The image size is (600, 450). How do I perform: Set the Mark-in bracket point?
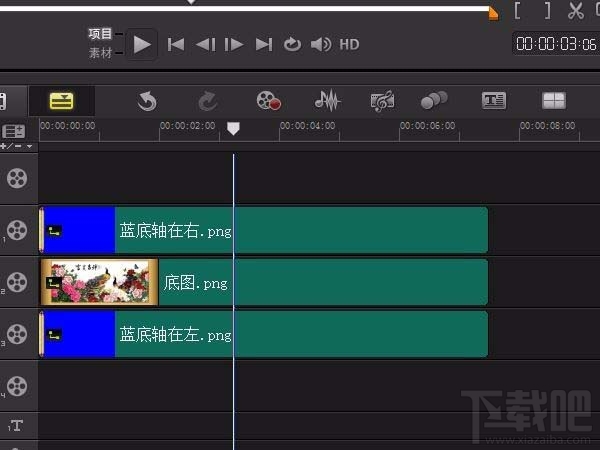pyautogui.click(x=517, y=10)
